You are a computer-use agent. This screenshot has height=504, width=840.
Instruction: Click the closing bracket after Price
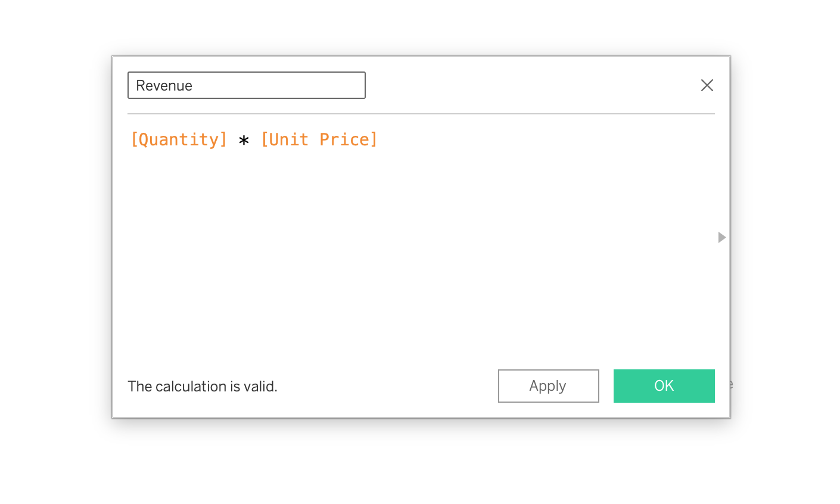374,139
